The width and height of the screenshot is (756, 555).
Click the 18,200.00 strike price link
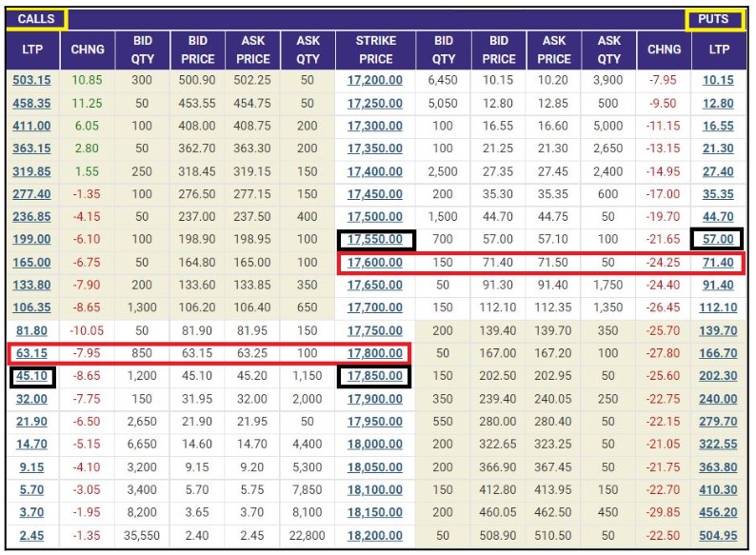tap(374, 535)
